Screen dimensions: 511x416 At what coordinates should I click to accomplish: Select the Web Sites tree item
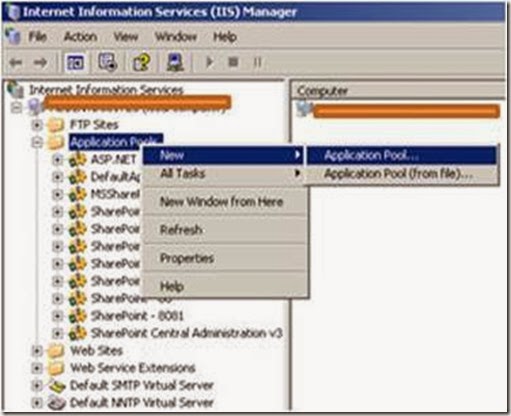click(x=96, y=351)
